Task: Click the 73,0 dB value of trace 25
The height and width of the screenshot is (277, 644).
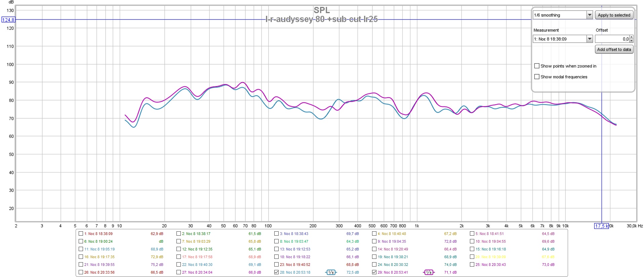Action: (548, 265)
